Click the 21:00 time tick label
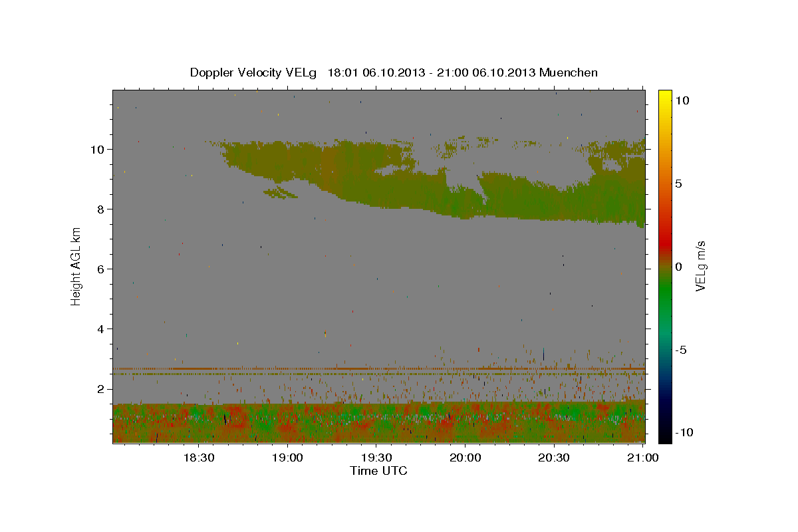The width and height of the screenshot is (798, 532). [x=643, y=458]
